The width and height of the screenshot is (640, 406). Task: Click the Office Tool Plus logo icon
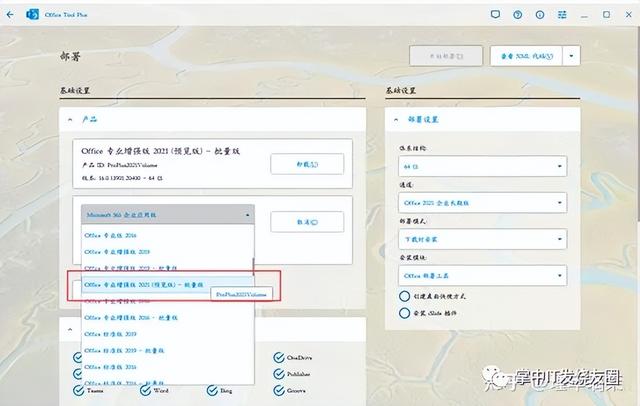[x=32, y=15]
